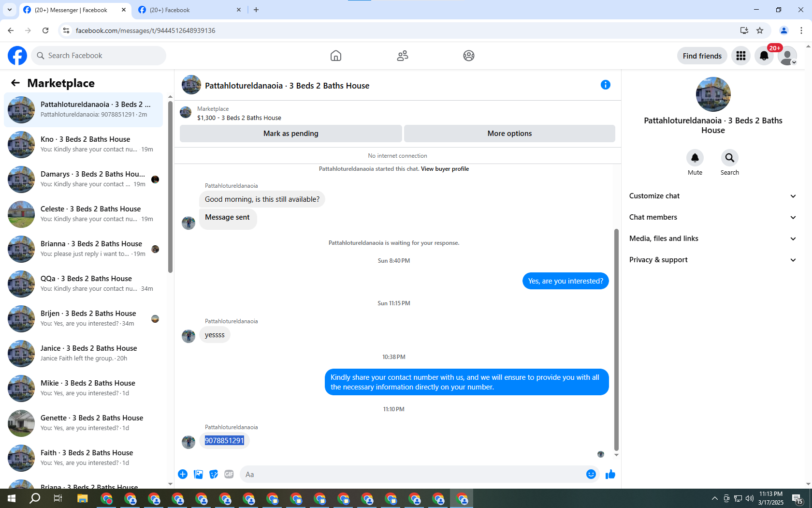This screenshot has height=508, width=812.
Task: Open the tab search dropdown in Chrome
Action: (10, 10)
